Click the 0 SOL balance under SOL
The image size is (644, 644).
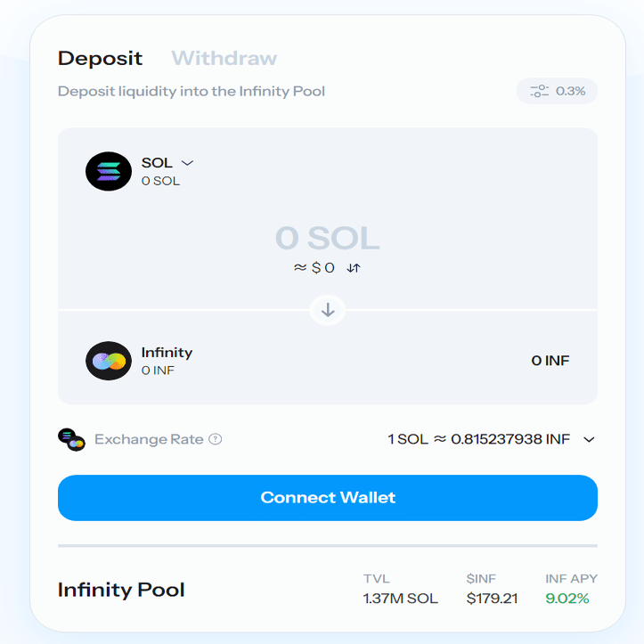[160, 181]
